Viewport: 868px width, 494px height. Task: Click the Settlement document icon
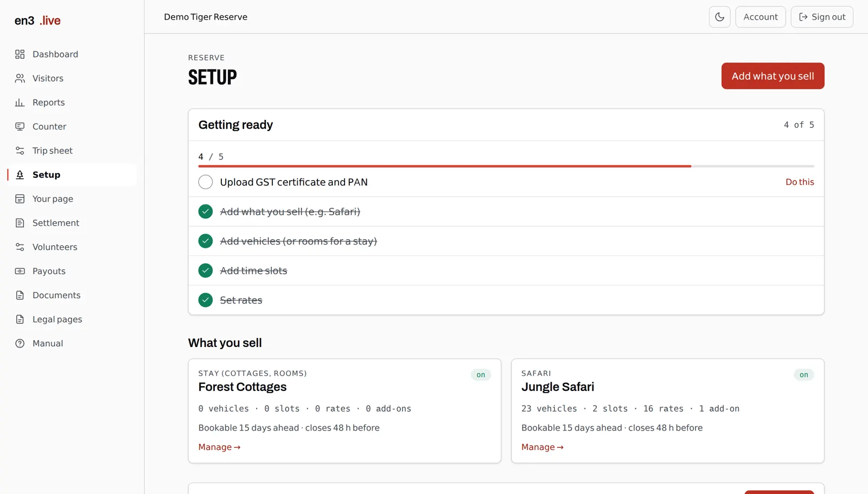pos(20,223)
